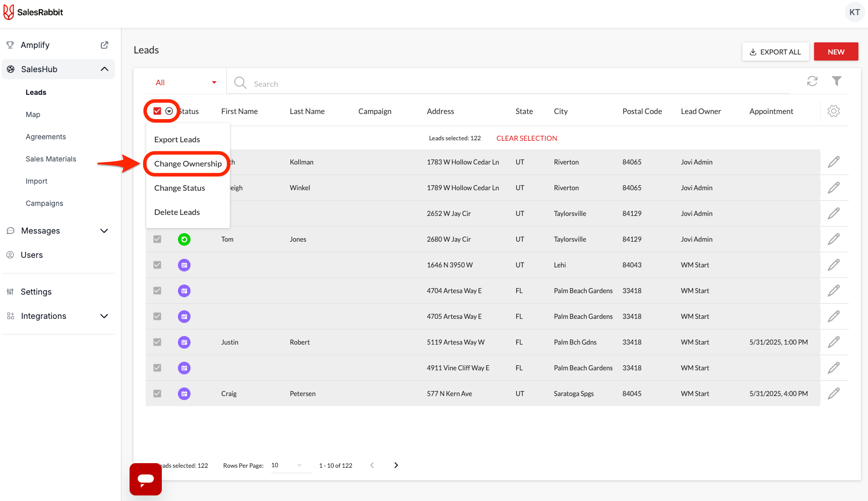868x501 pixels.
Task: Open the red chat support widget
Action: [146, 479]
